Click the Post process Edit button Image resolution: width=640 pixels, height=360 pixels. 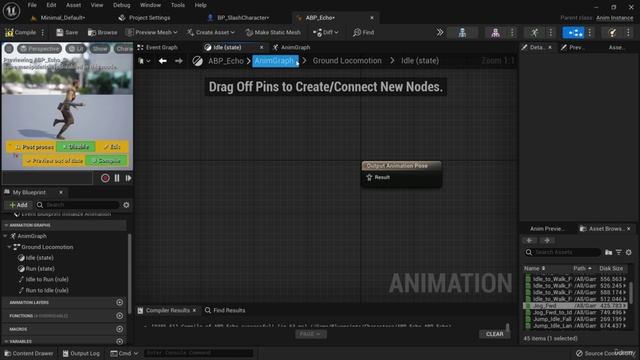[112, 147]
